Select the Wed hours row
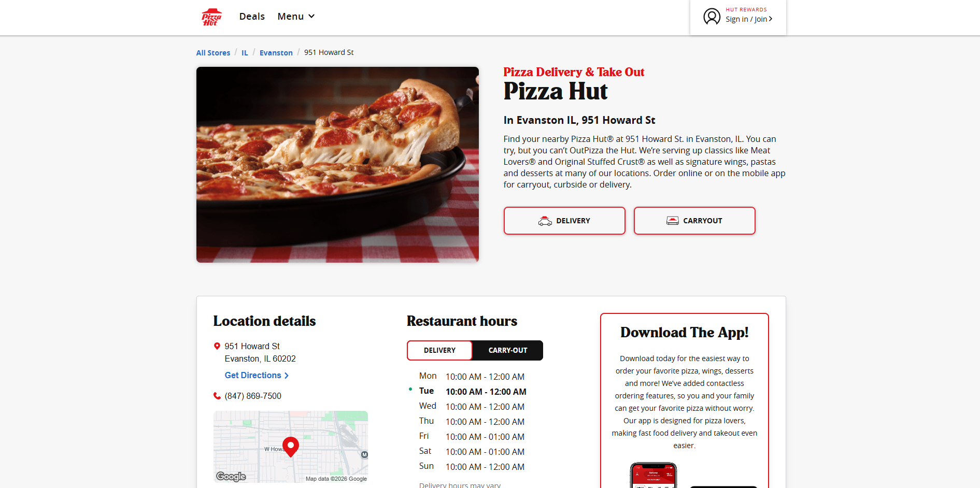The width and height of the screenshot is (980, 488). 472,407
